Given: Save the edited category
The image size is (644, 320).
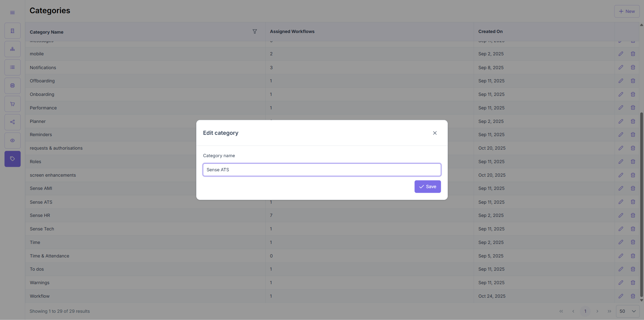Looking at the screenshot, I should (x=428, y=187).
